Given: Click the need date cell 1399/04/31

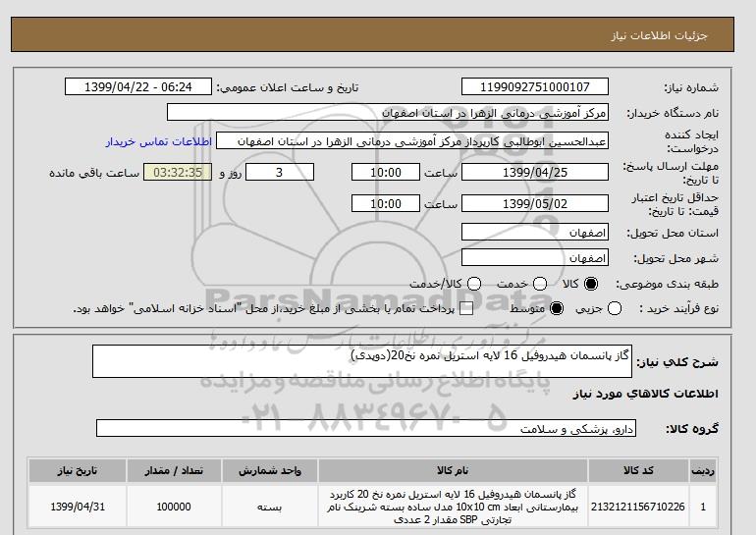Looking at the screenshot, I should coord(78,507).
